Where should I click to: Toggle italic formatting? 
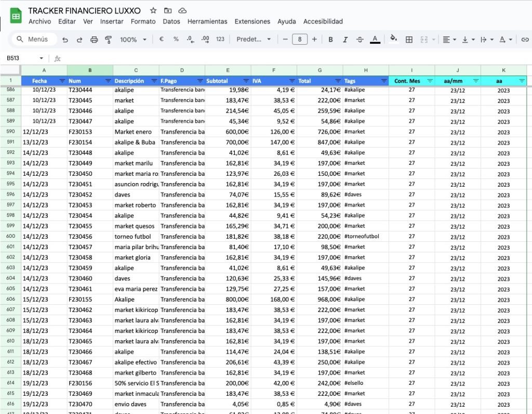pyautogui.click(x=345, y=40)
